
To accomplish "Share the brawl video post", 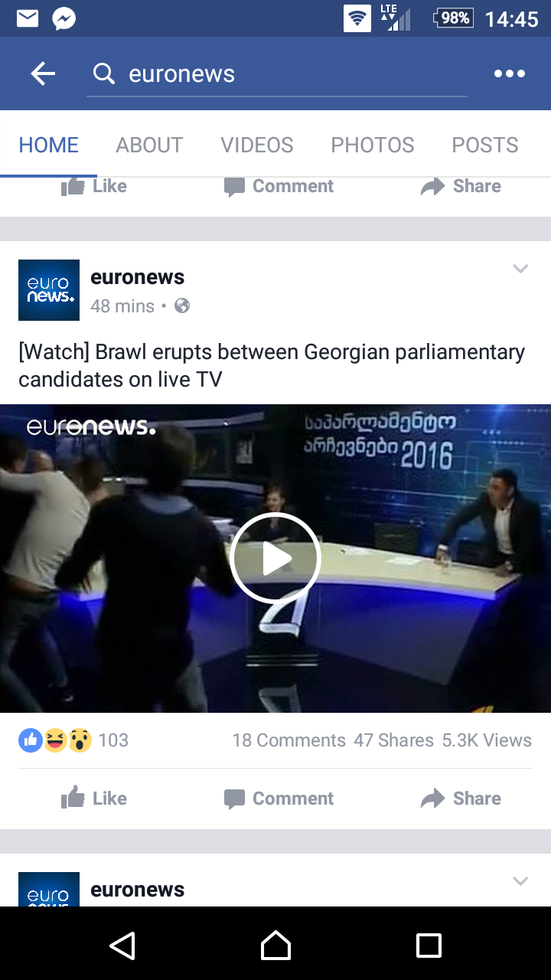I will point(461,799).
